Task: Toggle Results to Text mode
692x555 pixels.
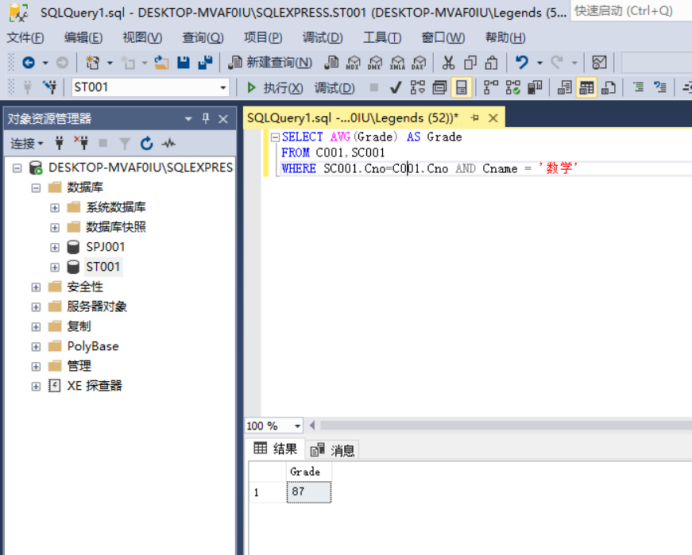Action: point(565,88)
